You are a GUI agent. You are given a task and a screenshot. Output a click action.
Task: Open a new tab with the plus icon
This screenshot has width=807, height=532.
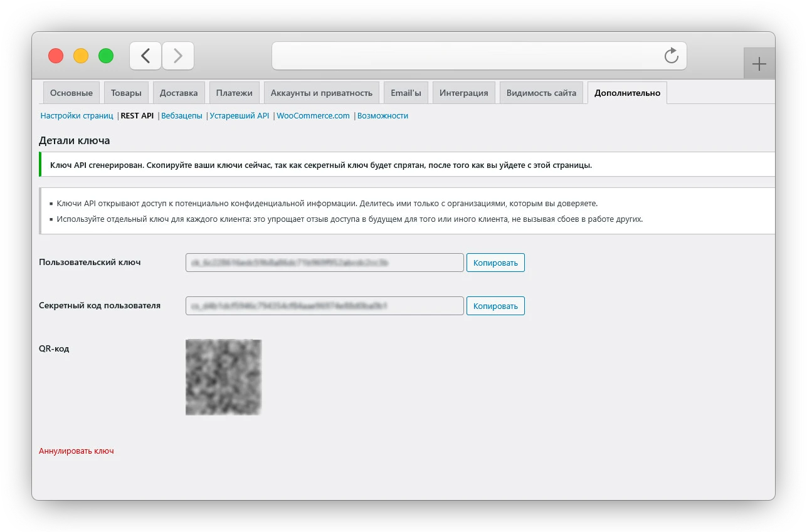pyautogui.click(x=759, y=64)
